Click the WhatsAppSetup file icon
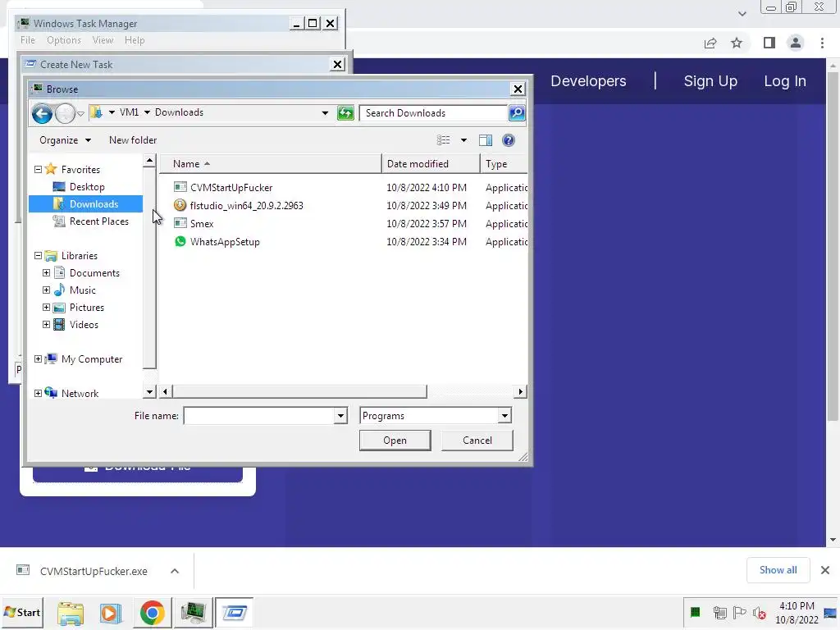 180,242
